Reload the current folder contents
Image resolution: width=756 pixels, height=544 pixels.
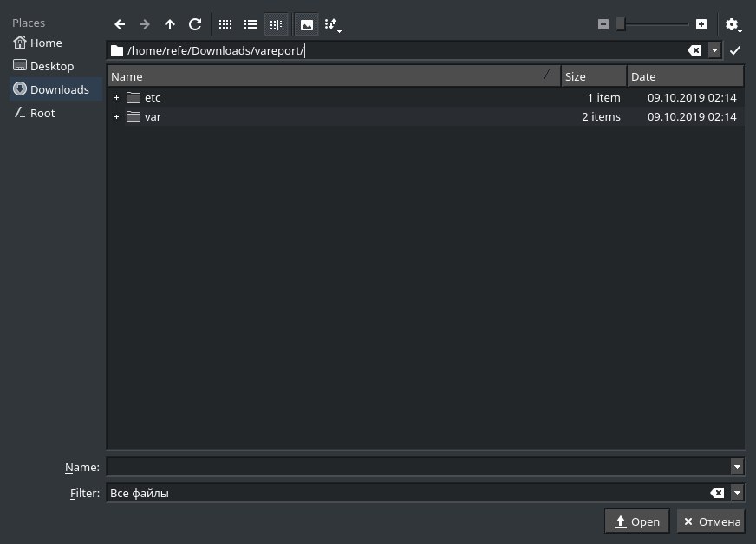tap(195, 24)
